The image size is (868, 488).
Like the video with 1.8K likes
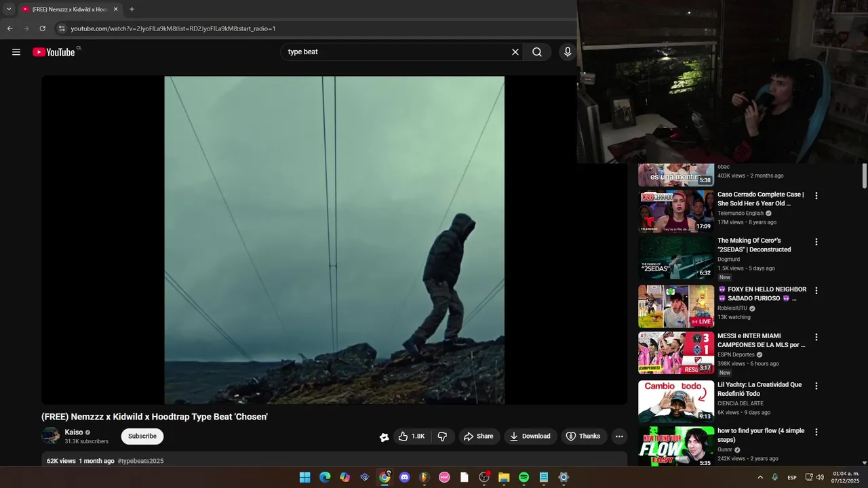click(412, 436)
